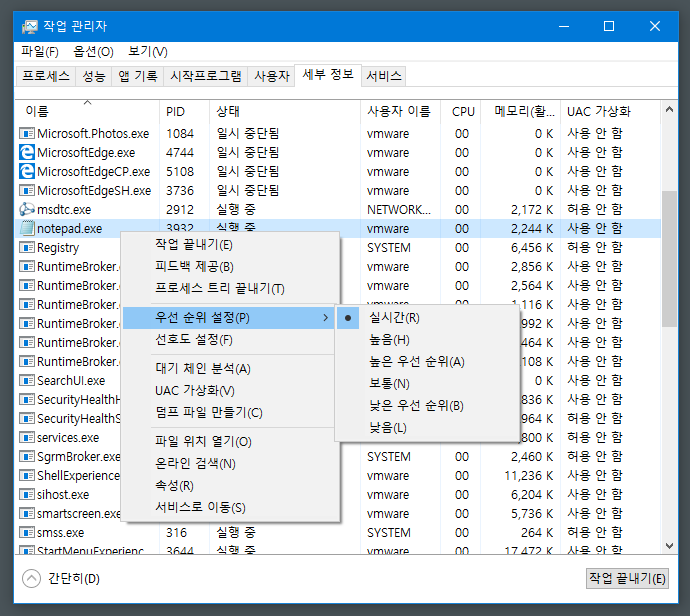Choose 서비스로 이동(S) menu entry

click(231, 508)
